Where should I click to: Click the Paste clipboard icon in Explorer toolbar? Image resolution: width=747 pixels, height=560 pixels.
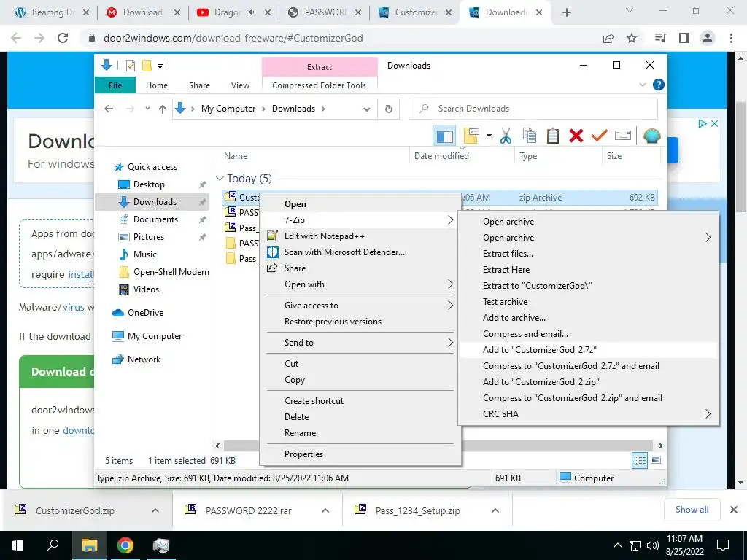pyautogui.click(x=553, y=136)
